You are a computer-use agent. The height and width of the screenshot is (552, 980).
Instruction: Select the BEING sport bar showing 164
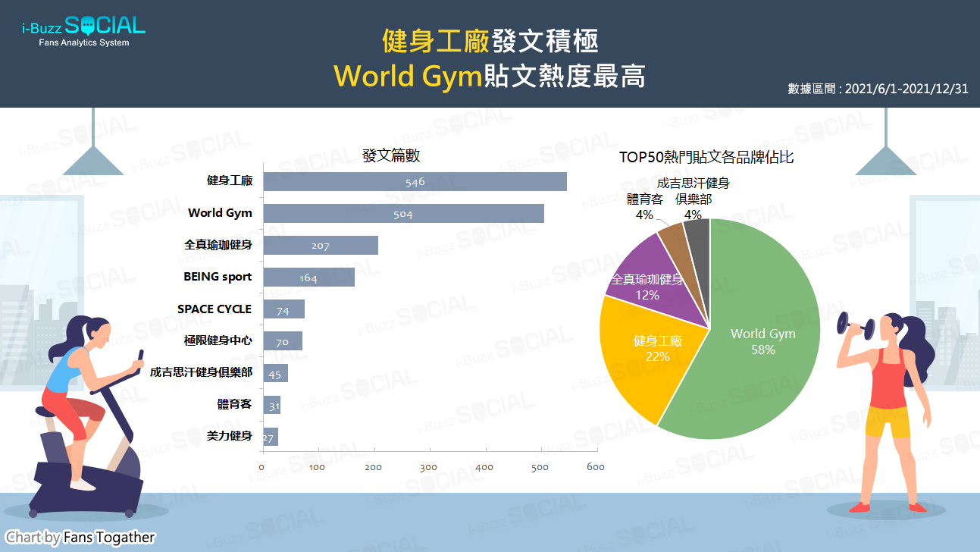[308, 278]
